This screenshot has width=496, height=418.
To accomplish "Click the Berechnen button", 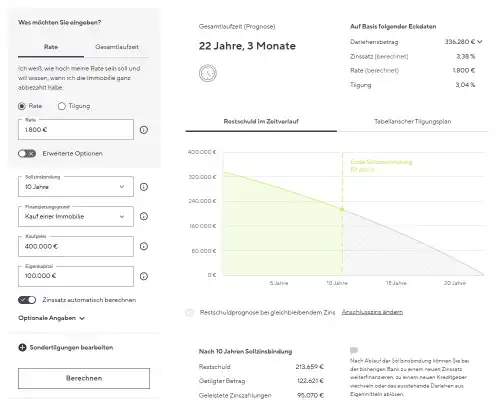I will [x=84, y=378].
